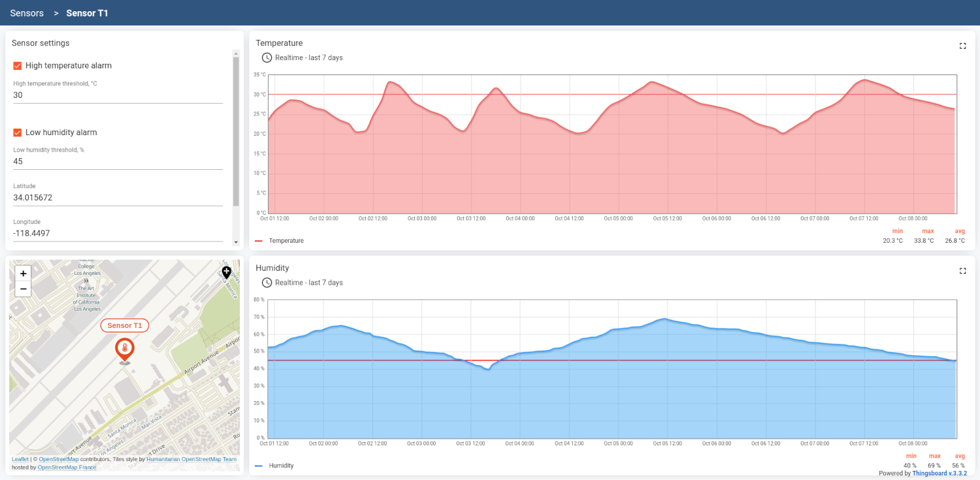Uncheck the Low humidity alarm checkbox

18,133
